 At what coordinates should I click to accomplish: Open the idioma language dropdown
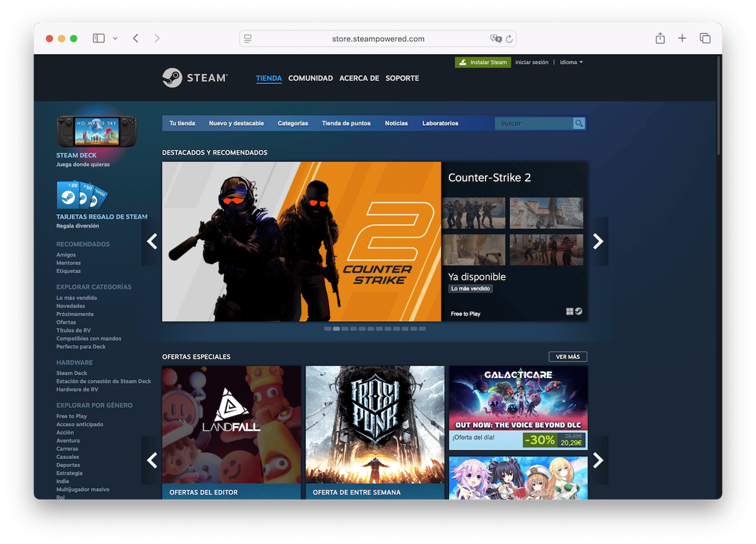tap(571, 62)
